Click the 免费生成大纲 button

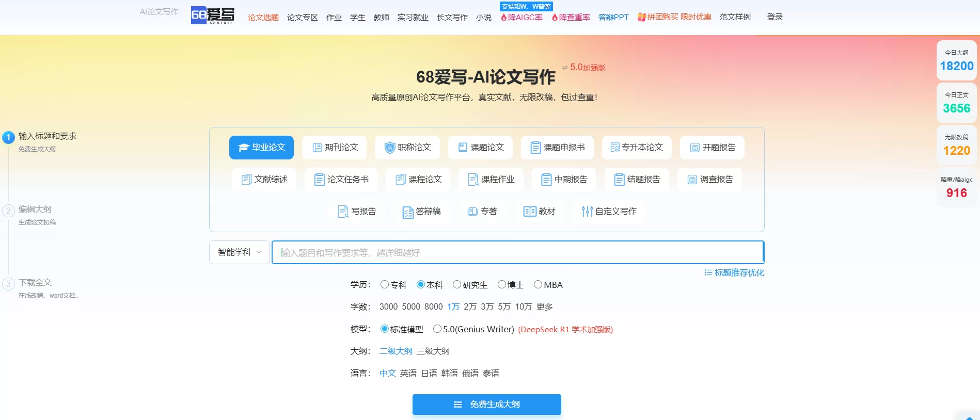pyautogui.click(x=486, y=405)
